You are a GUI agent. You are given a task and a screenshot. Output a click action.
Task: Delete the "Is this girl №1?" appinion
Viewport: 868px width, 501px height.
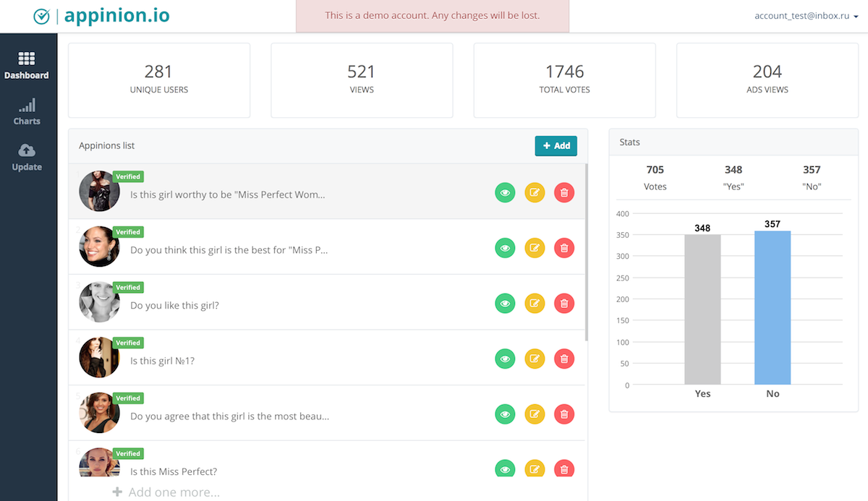point(564,359)
